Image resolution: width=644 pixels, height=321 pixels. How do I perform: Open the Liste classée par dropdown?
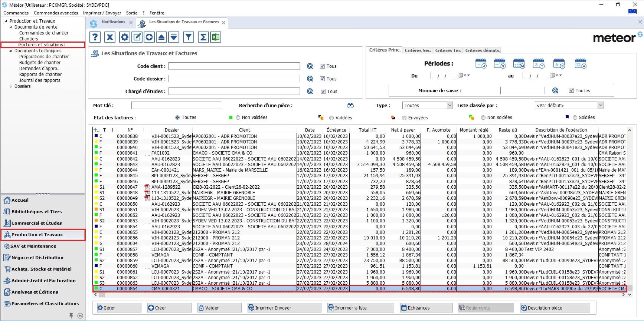[600, 106]
